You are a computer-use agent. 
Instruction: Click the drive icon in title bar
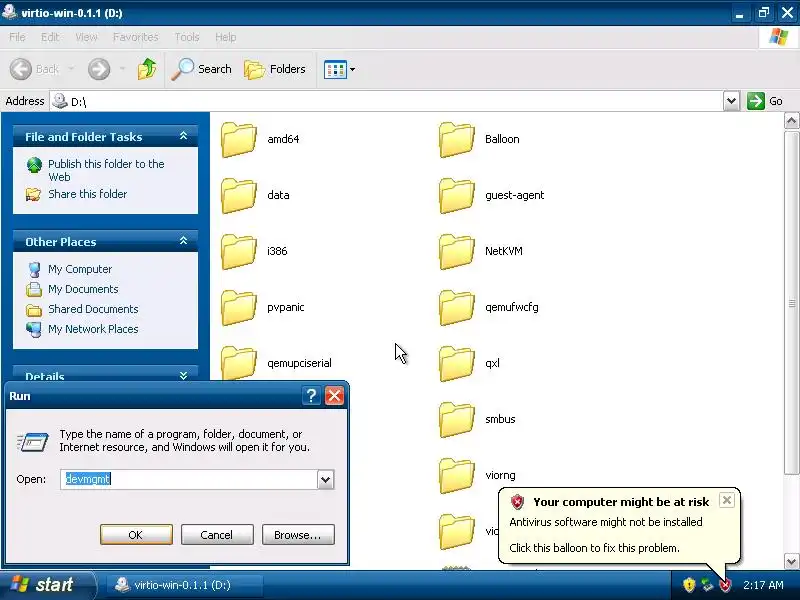(9, 12)
